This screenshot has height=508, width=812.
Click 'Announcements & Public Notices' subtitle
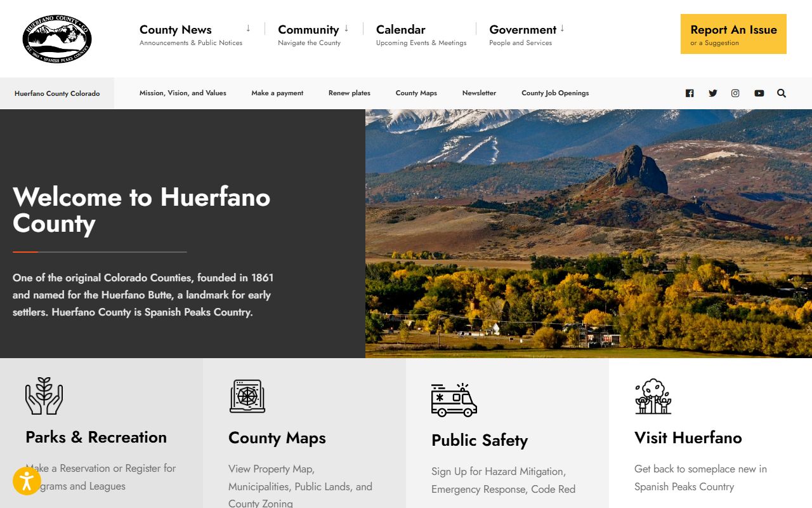pyautogui.click(x=191, y=43)
